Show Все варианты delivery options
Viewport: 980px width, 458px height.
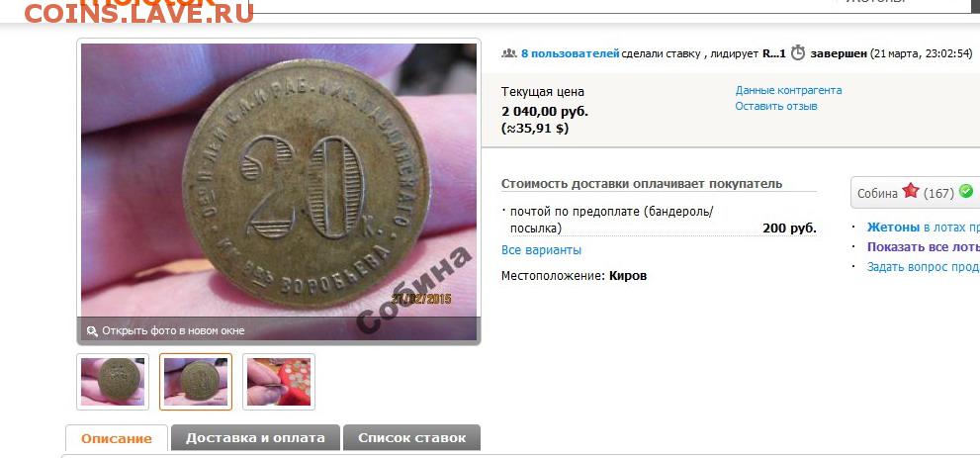(x=541, y=250)
